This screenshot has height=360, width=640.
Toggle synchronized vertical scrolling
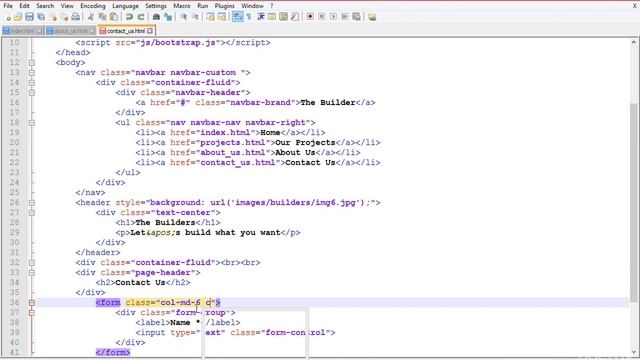pyautogui.click(x=210, y=17)
